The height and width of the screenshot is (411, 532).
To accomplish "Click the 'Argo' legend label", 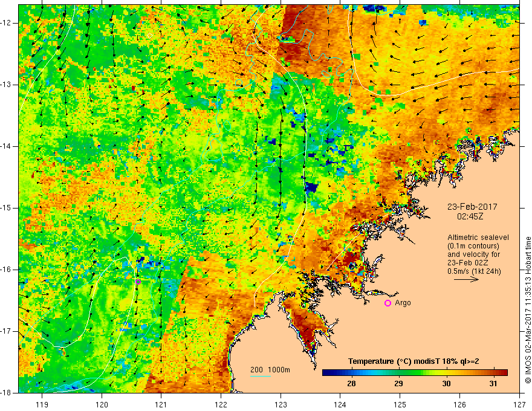I will point(403,303).
